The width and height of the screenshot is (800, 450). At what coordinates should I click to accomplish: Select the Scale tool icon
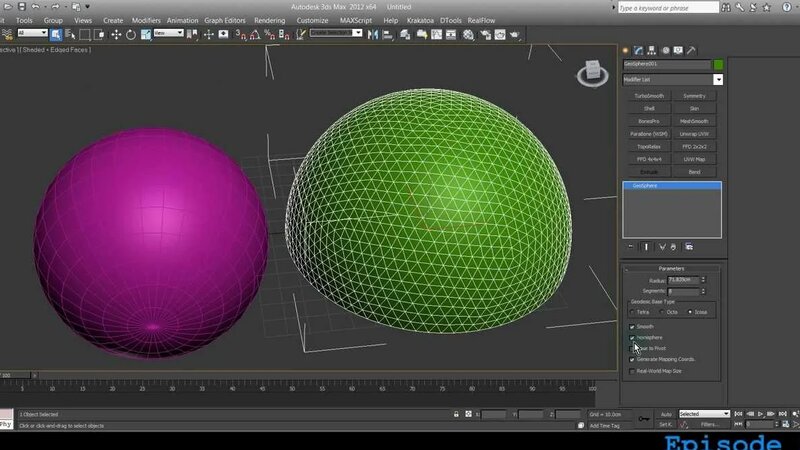tap(146, 35)
